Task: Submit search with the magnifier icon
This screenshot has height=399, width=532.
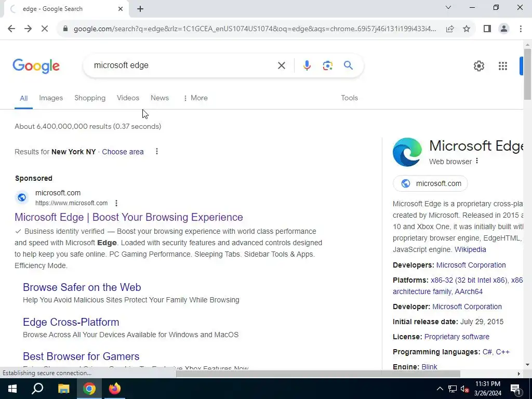Action: 348,65
